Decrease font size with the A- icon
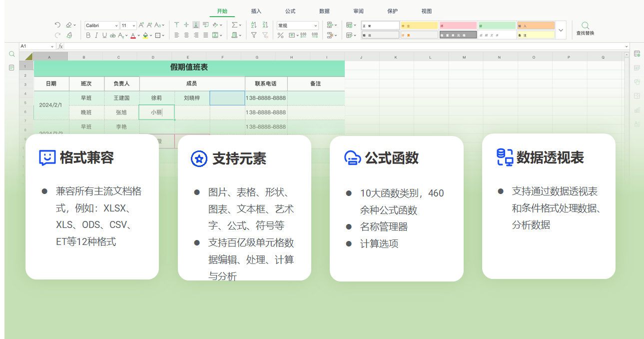The height and width of the screenshot is (339, 644). pyautogui.click(x=149, y=25)
